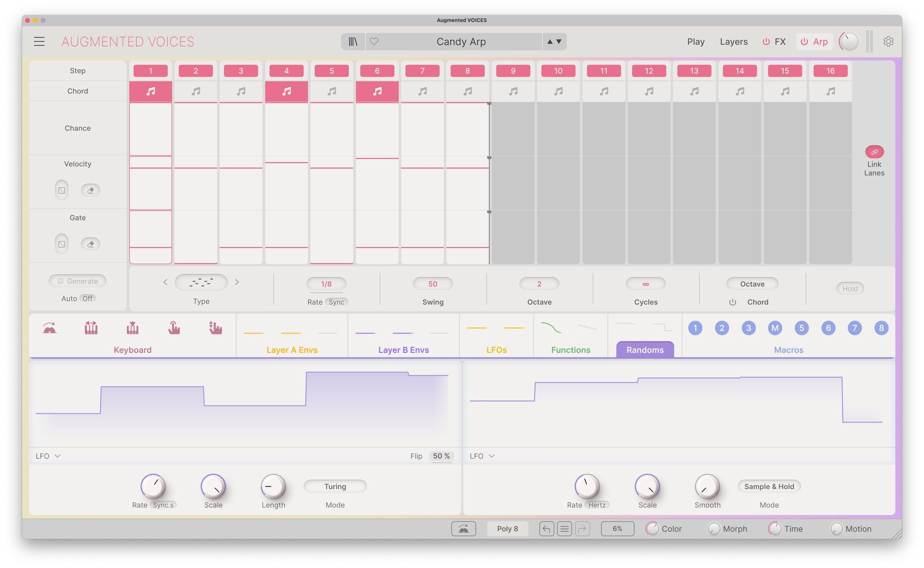Click the Hold button

(x=850, y=289)
